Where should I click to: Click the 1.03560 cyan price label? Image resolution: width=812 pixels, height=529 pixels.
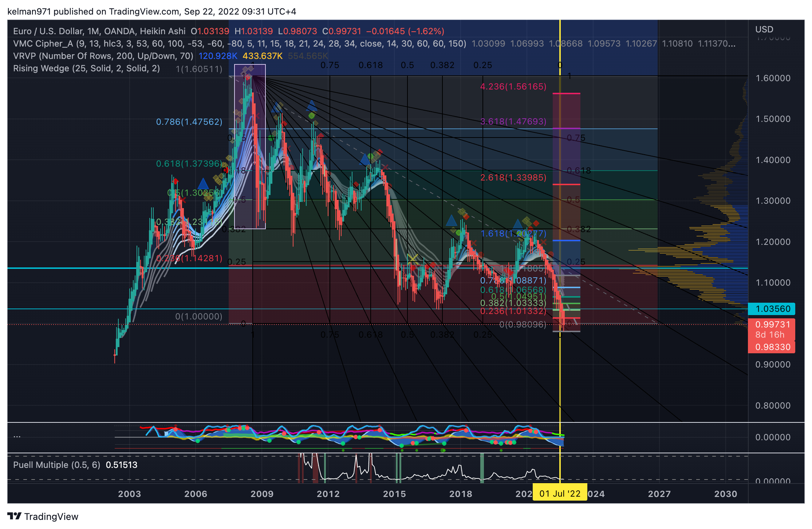click(x=771, y=309)
